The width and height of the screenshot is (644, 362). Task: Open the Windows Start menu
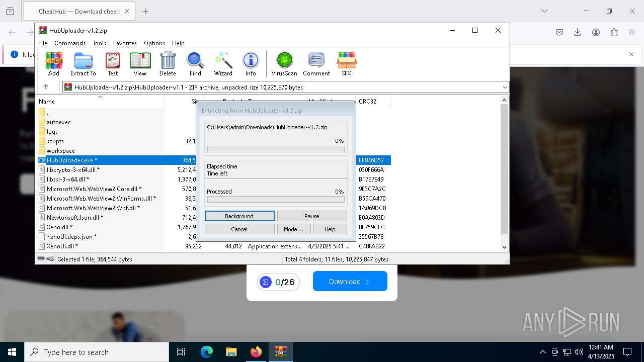[x=12, y=352]
